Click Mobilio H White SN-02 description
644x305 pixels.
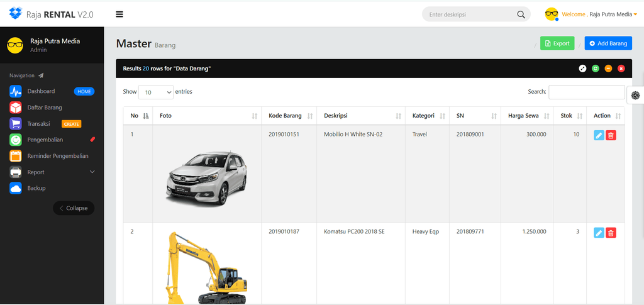point(353,134)
